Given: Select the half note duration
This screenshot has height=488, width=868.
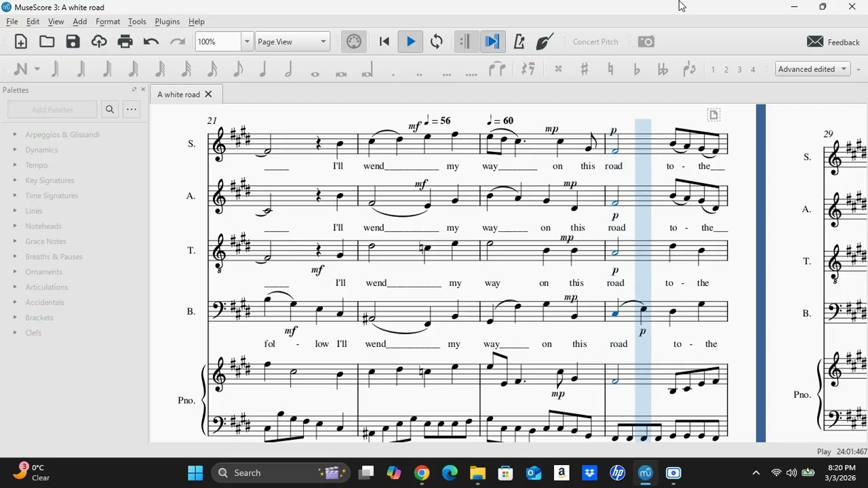Looking at the screenshot, I should (289, 69).
